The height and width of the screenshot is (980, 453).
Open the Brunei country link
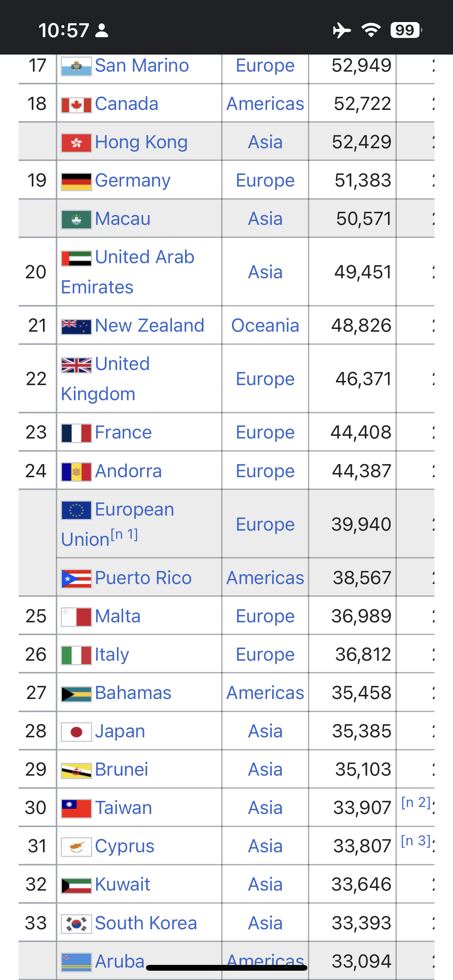click(122, 769)
